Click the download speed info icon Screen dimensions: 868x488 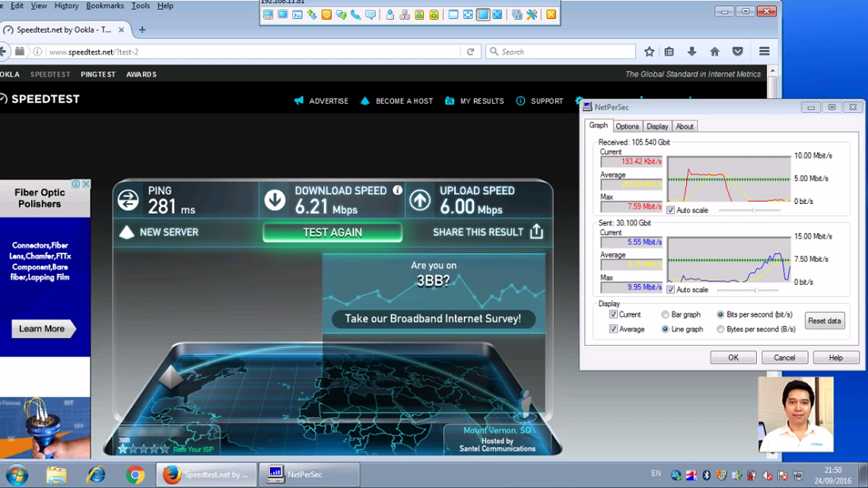(x=397, y=190)
